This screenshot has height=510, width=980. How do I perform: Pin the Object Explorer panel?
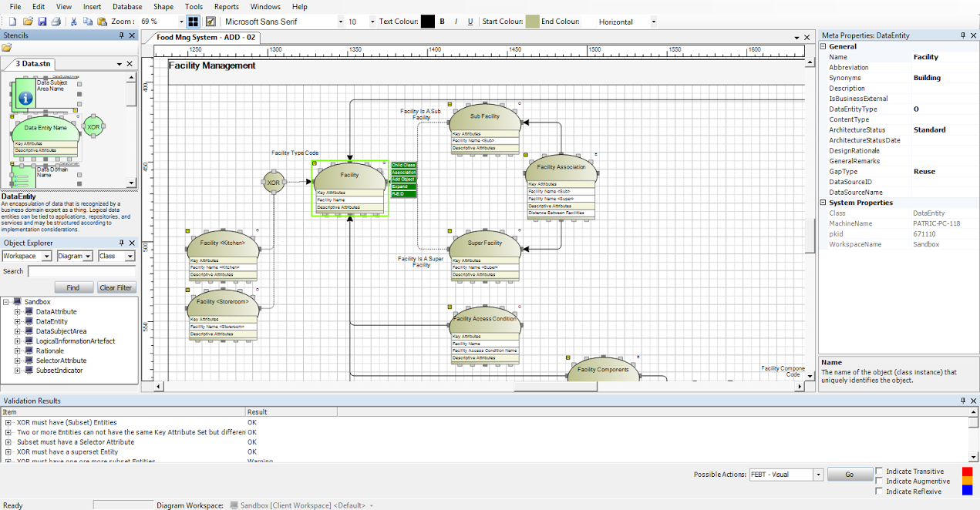coord(122,243)
